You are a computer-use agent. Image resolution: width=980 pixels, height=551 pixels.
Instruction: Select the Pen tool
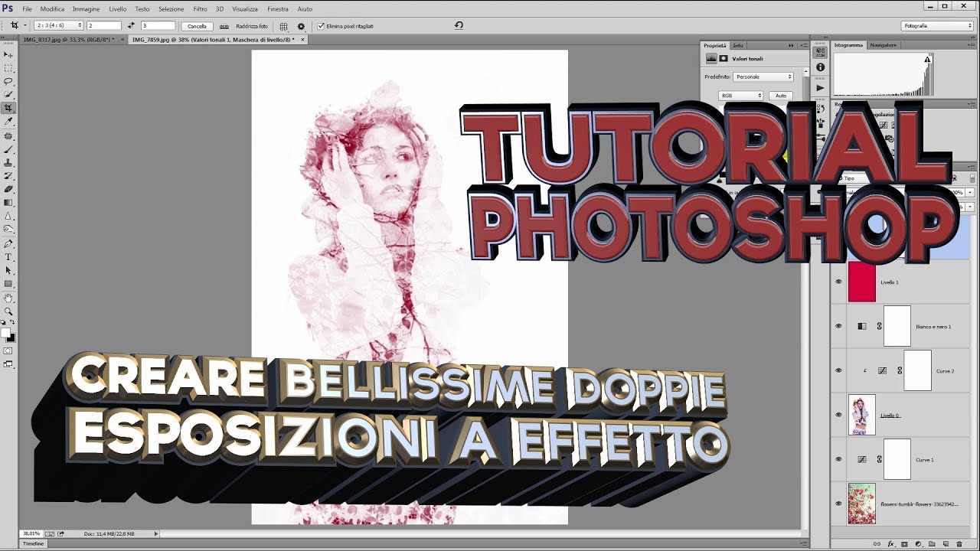pos(8,243)
